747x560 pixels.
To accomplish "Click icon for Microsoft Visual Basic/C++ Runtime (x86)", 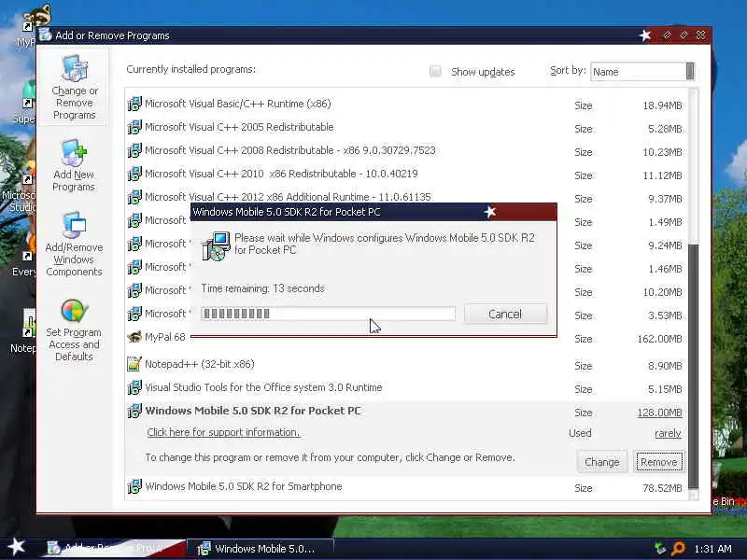I will pos(134,104).
